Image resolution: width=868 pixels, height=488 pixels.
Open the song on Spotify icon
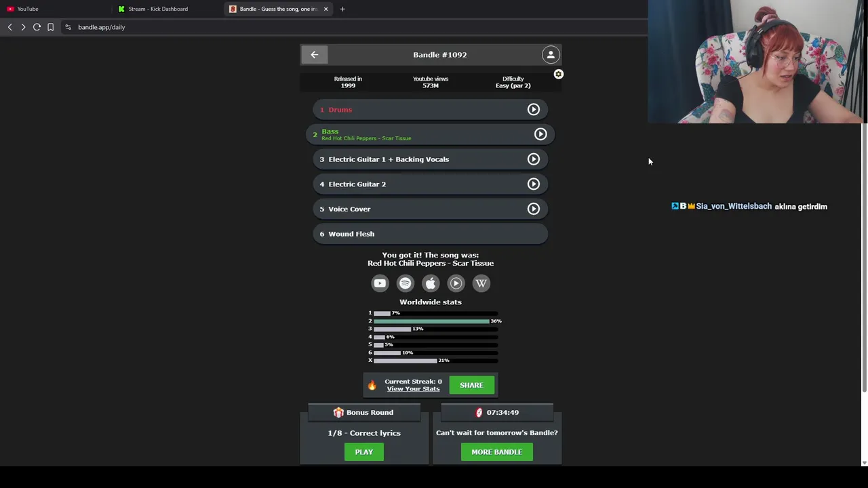(x=405, y=283)
